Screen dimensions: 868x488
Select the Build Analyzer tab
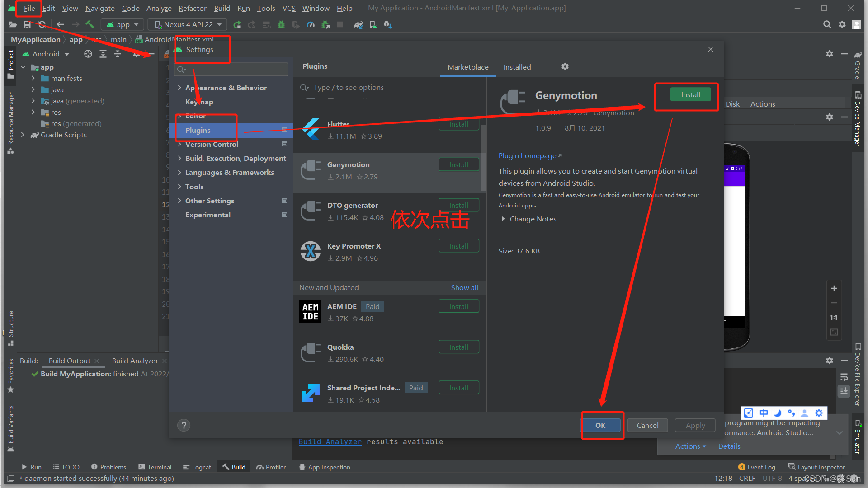135,361
